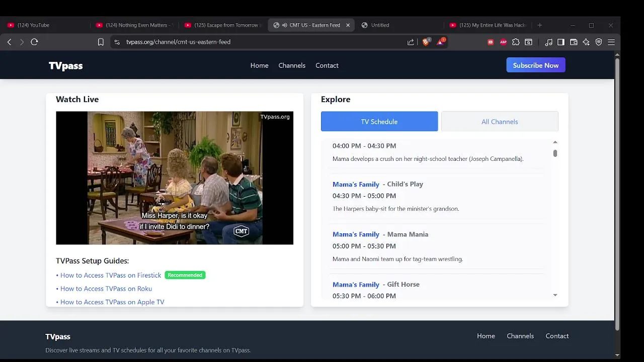Click '04:30 PM - 05:00 PM' time text
The image size is (644, 362).
(364, 196)
